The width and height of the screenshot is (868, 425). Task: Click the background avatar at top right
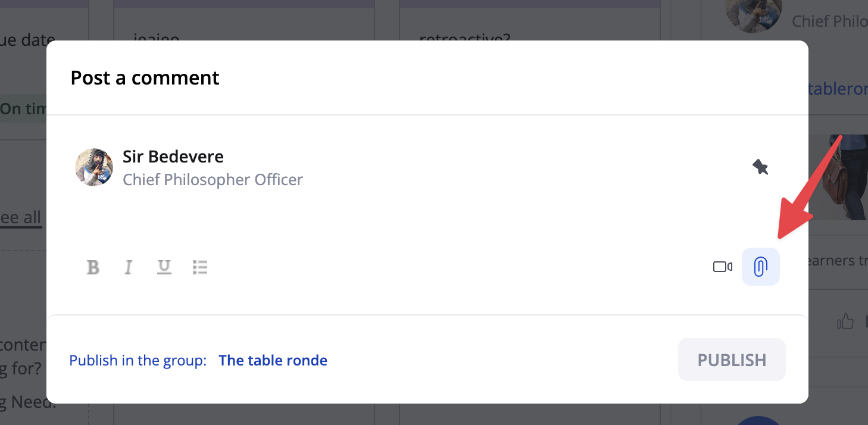[753, 15]
